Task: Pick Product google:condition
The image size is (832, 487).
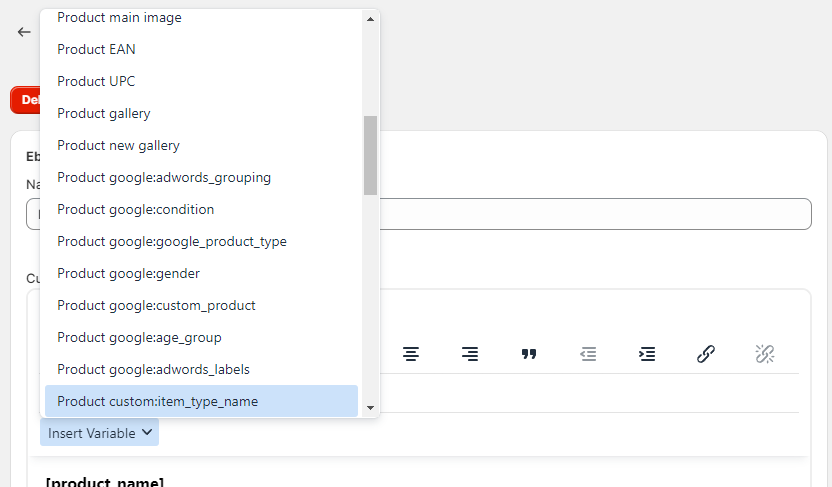Action: tap(202, 209)
